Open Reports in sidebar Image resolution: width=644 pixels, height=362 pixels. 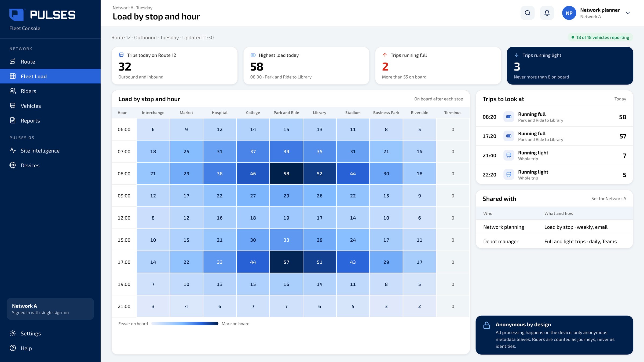tap(50, 121)
